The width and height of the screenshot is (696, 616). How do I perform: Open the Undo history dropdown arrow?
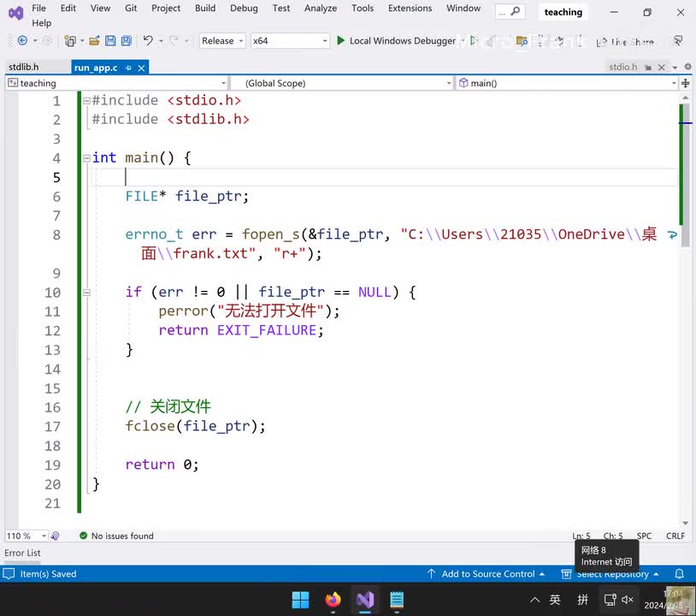tap(161, 41)
